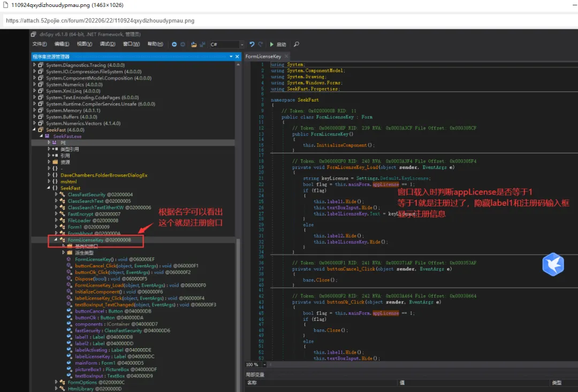Close the FormLicenseKey tab
Screen dimensions: 578x392
pyautogui.click(x=286, y=56)
